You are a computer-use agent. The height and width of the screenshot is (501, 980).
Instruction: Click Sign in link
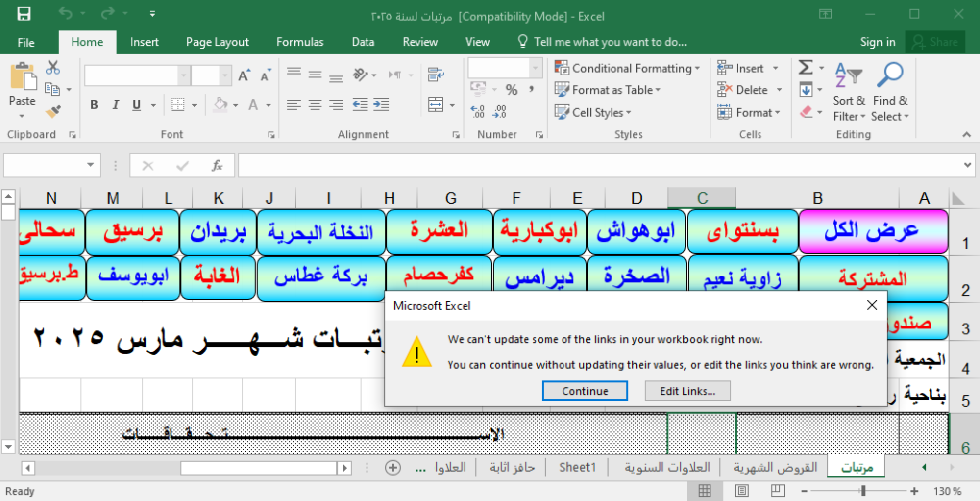tap(877, 42)
